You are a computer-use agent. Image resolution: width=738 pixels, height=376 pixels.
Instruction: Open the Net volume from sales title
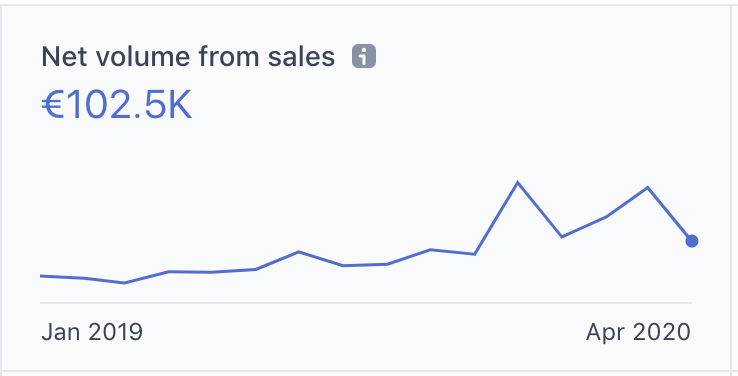coord(188,57)
